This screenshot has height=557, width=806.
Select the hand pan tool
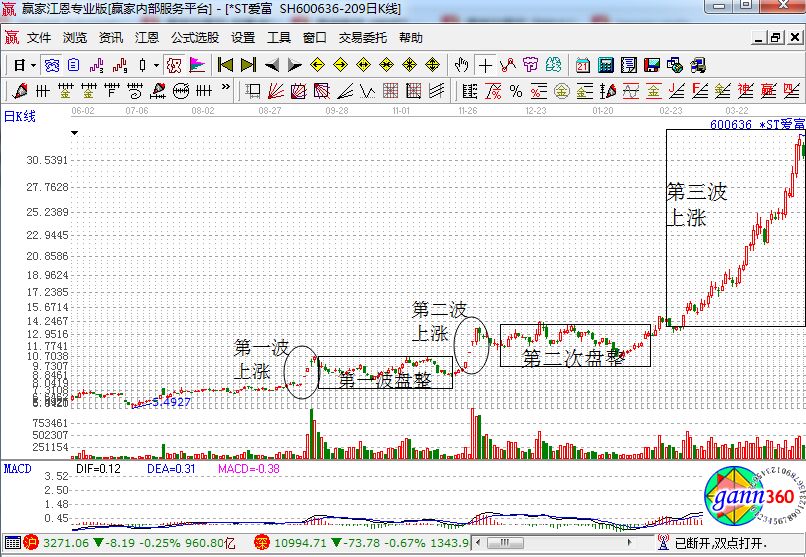(x=461, y=65)
